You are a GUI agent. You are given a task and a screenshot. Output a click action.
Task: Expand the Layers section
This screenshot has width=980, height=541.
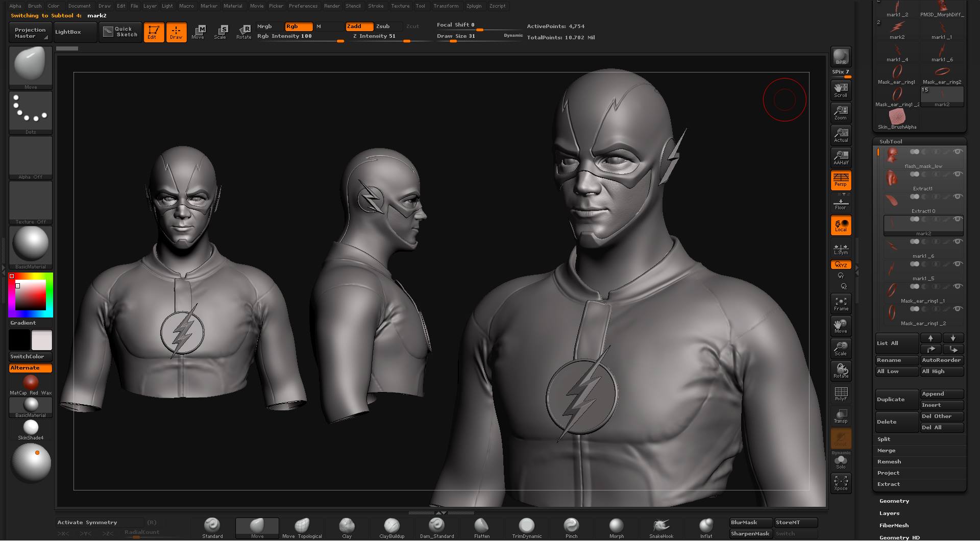click(x=889, y=513)
